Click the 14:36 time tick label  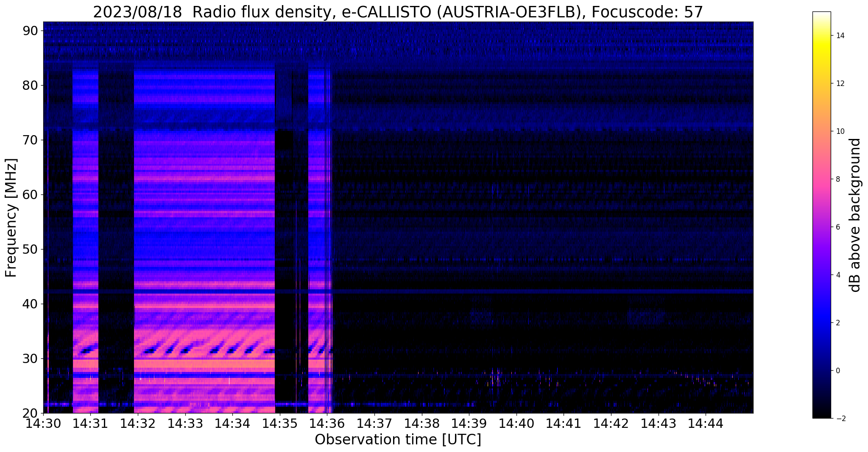click(x=327, y=423)
